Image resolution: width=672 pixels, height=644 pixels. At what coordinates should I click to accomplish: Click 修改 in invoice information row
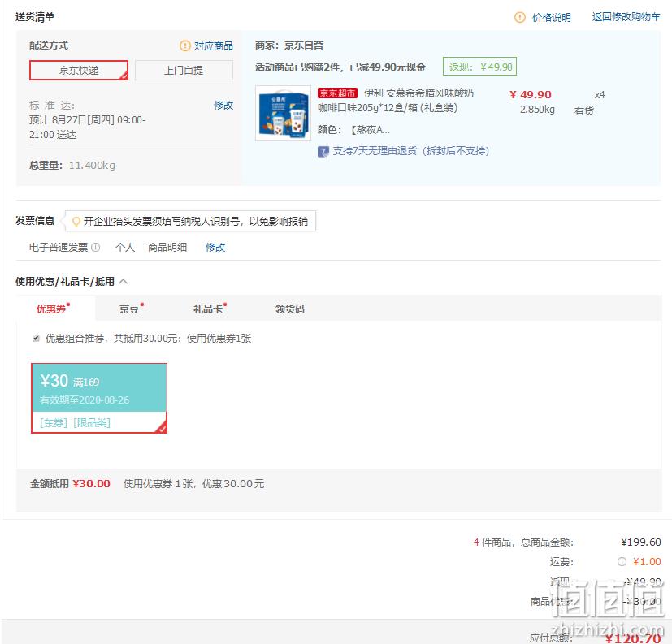coord(215,248)
